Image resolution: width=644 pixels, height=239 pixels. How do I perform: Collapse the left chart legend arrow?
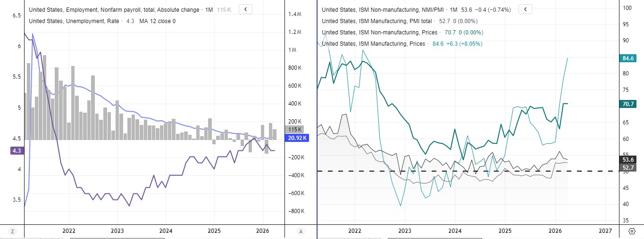click(x=246, y=9)
